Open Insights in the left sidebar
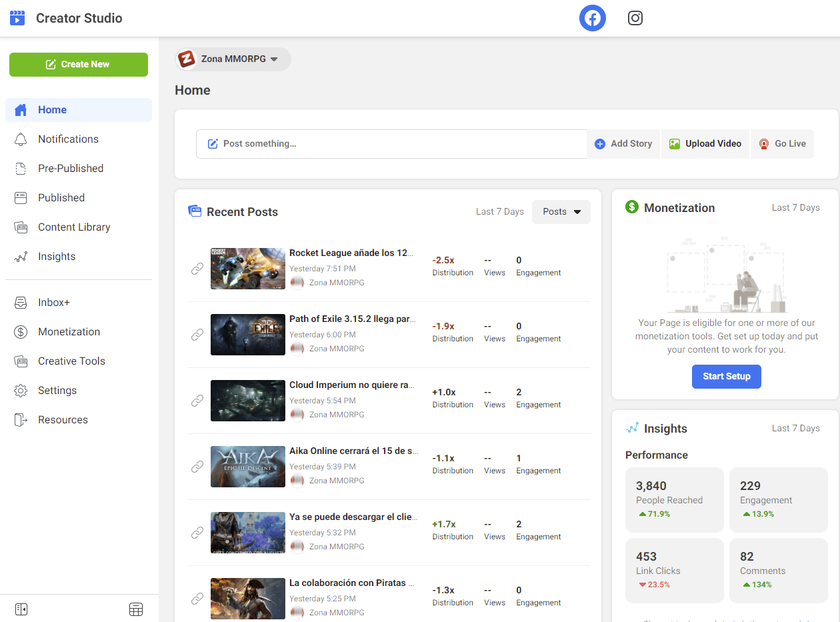 [x=57, y=257]
